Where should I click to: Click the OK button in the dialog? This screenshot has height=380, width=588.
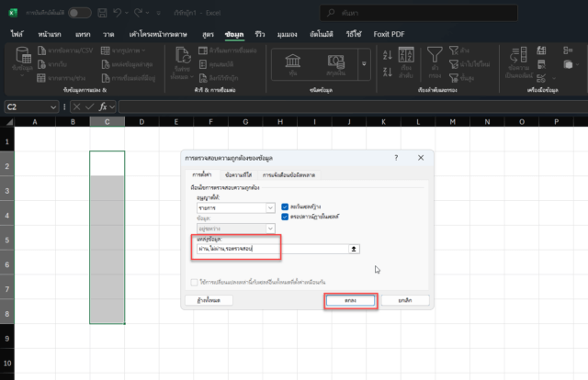click(x=350, y=300)
